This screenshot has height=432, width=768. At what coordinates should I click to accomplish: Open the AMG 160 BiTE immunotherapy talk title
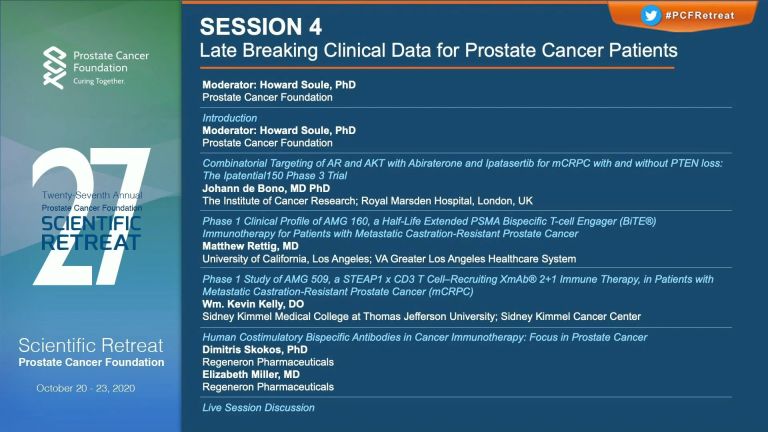pos(429,227)
